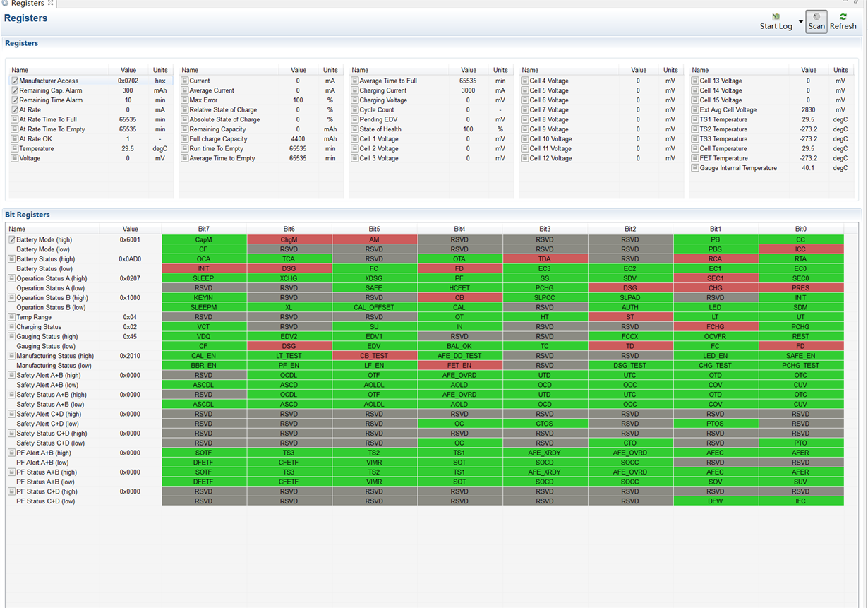Click lock icon beside At Rate OK
This screenshot has width=868, height=608.
pyautogui.click(x=15, y=139)
